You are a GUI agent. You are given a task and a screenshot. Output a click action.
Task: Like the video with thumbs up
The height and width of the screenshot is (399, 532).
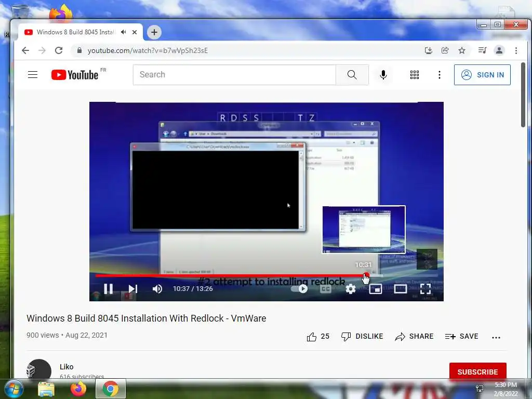312,337
